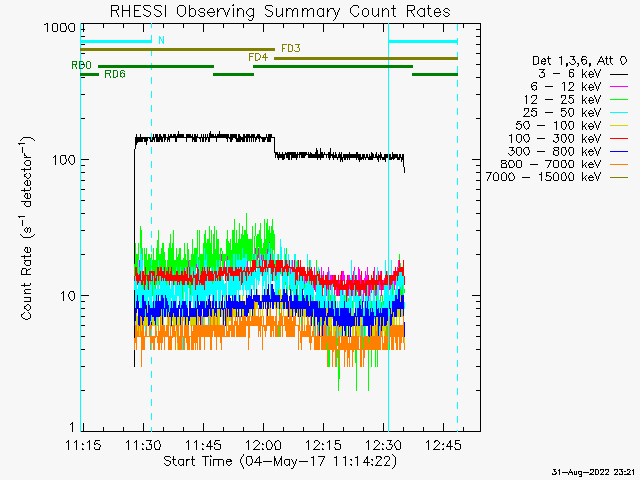640x480 pixels.
Task: Click the RD0 flag label
Action: pos(81,65)
